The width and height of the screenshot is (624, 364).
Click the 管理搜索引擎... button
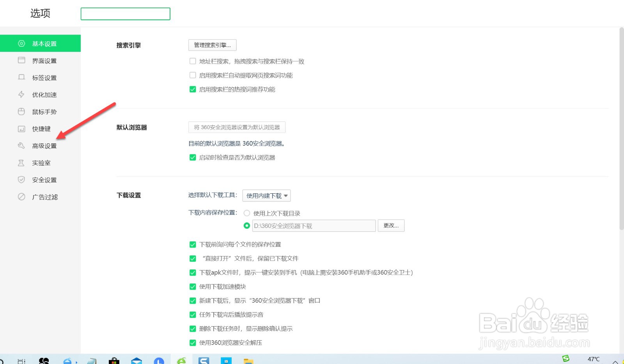click(212, 45)
